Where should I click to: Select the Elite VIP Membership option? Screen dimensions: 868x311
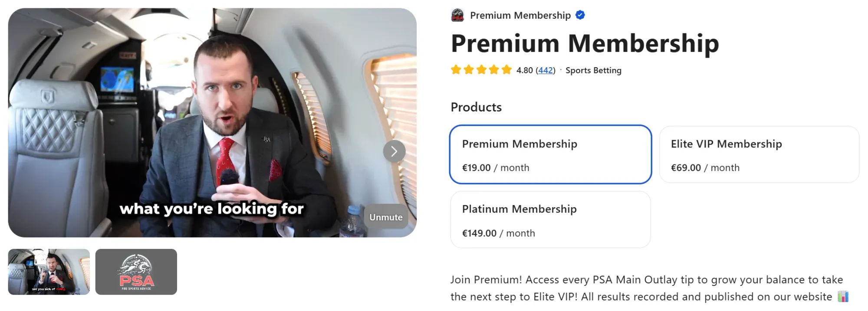tap(759, 154)
